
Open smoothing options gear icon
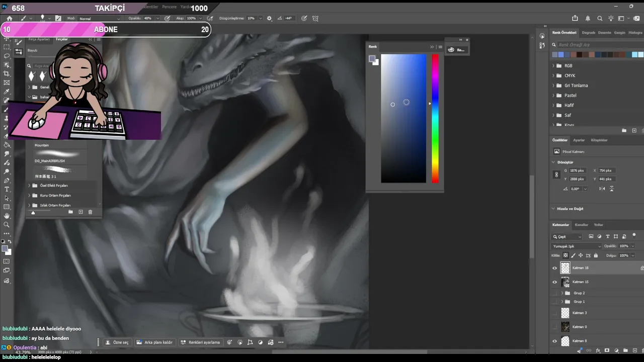click(269, 19)
